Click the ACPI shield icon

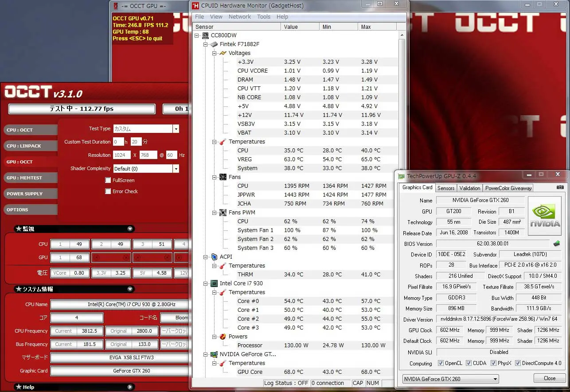tap(215, 257)
